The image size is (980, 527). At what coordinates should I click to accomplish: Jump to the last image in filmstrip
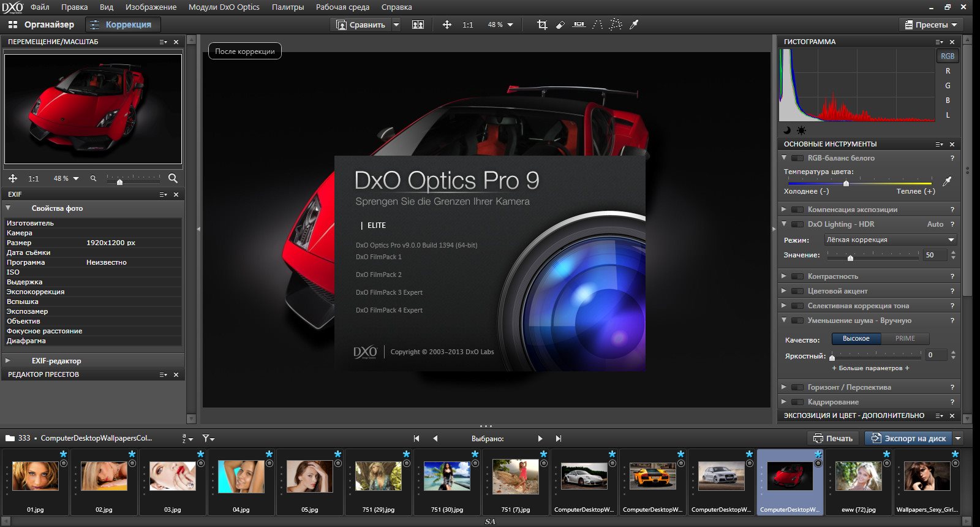(559, 439)
